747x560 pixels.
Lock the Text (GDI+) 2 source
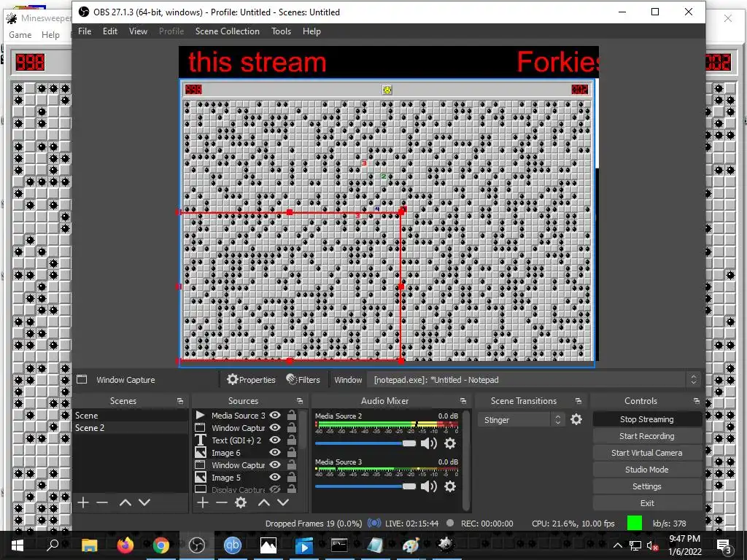pyautogui.click(x=292, y=440)
